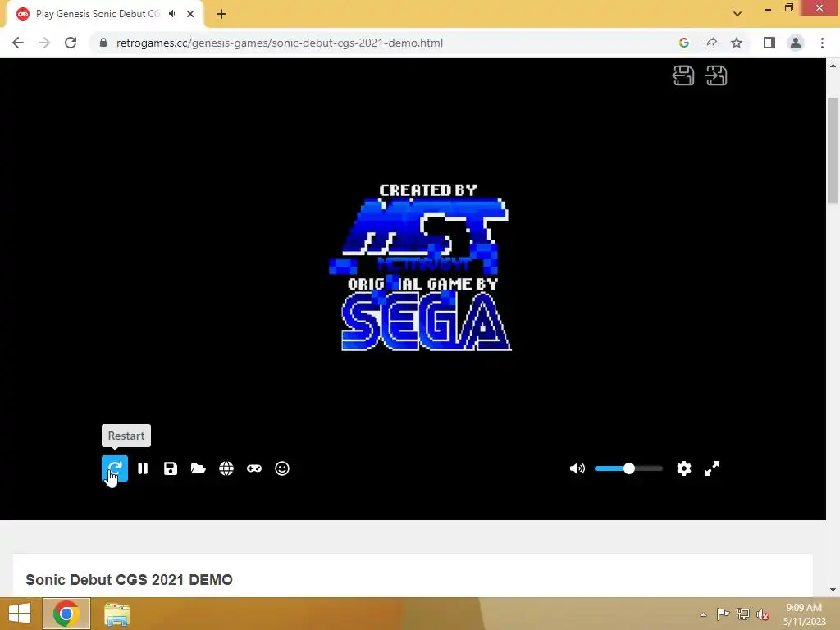
Task: Open Action Center flag icon
Action: (x=723, y=614)
